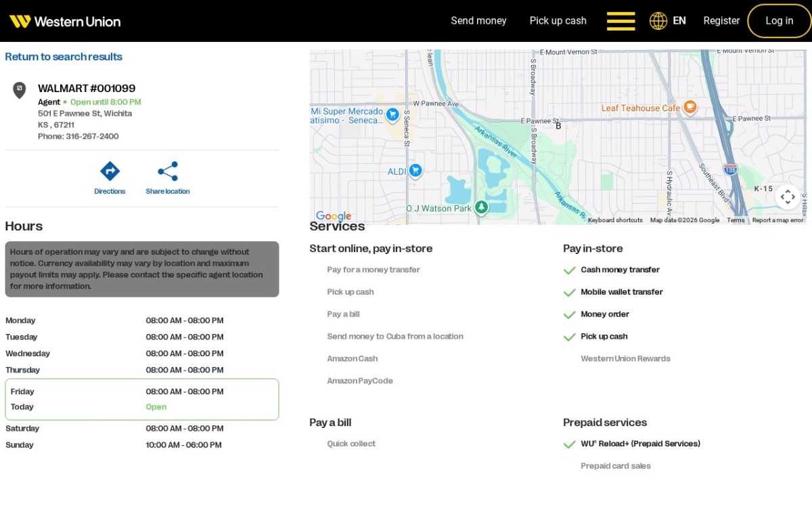Click the Western Union logo
The height and width of the screenshot is (508, 812).
65,21
